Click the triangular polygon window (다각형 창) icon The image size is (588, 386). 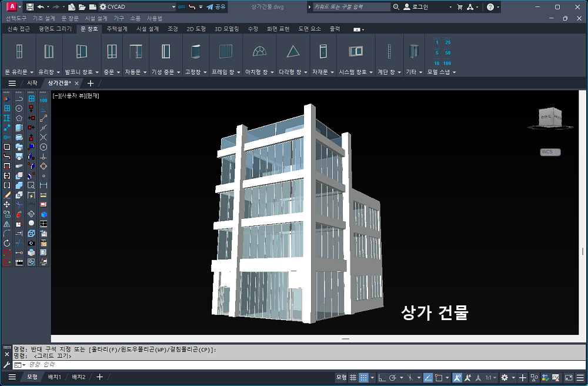[293, 51]
